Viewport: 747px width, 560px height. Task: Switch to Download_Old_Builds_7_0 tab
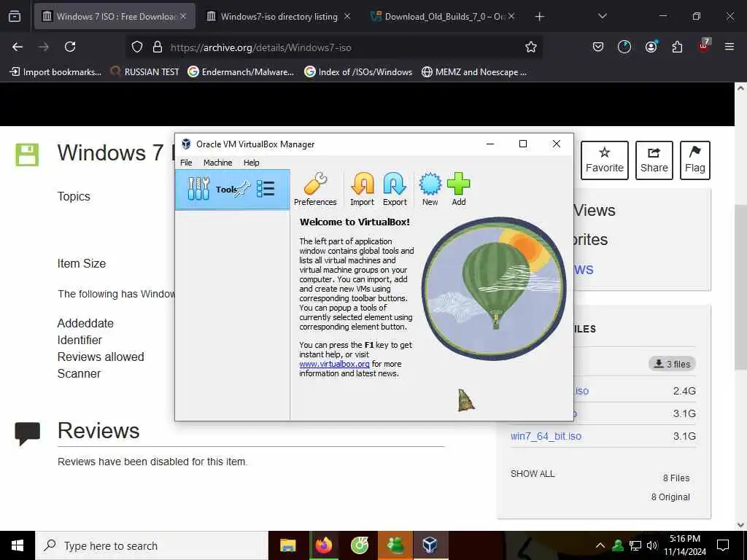click(x=443, y=16)
